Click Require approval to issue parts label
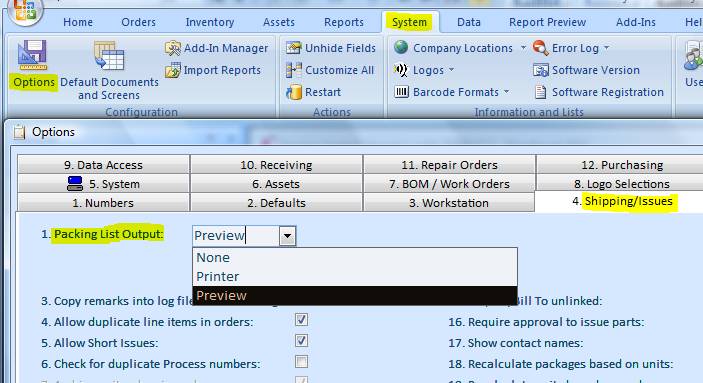Screen dimensions: 703x383 tap(546, 322)
